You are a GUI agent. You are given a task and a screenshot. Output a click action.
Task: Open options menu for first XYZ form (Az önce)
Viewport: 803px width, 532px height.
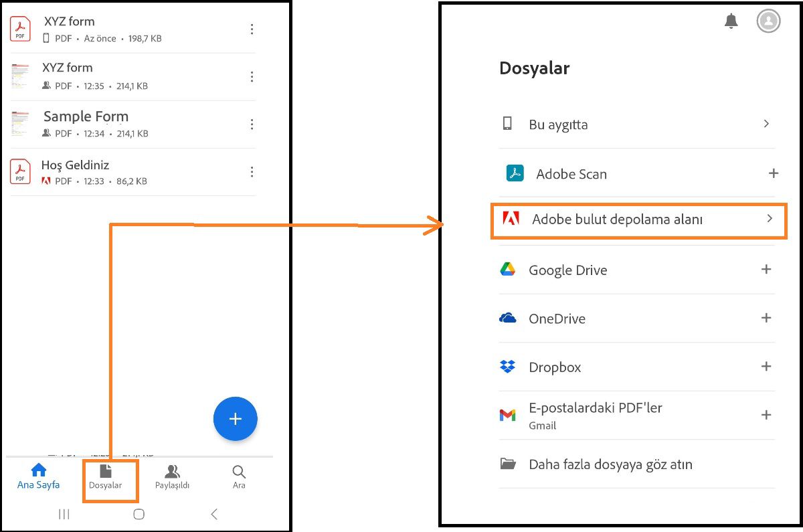[252, 29]
